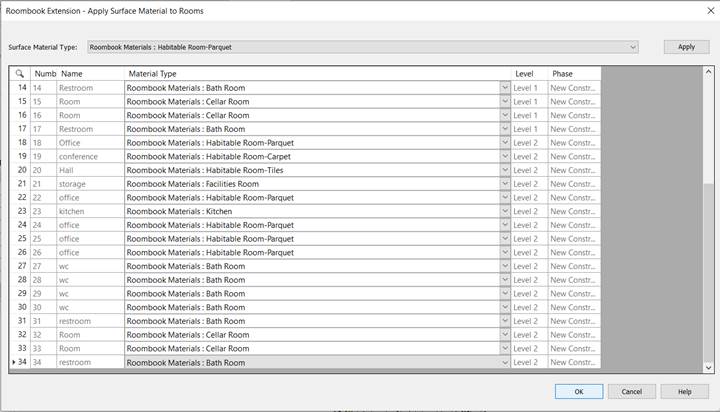
Task: Open material dropdown for row 19 conference
Action: [505, 157]
